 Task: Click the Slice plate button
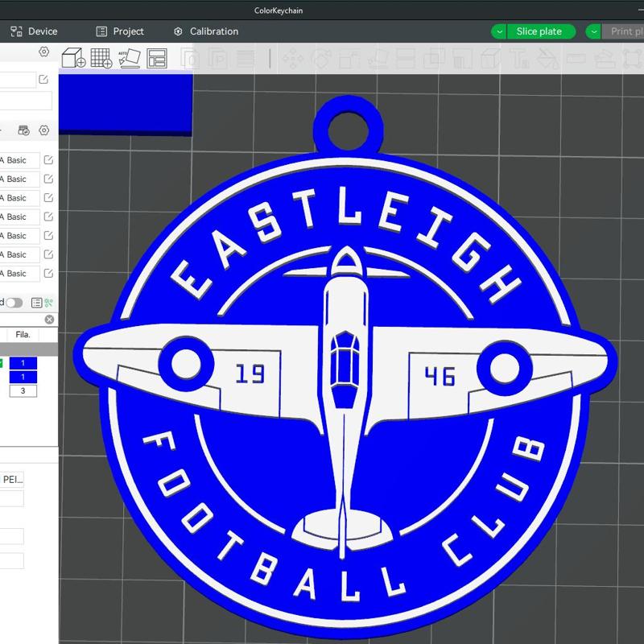[x=538, y=31]
